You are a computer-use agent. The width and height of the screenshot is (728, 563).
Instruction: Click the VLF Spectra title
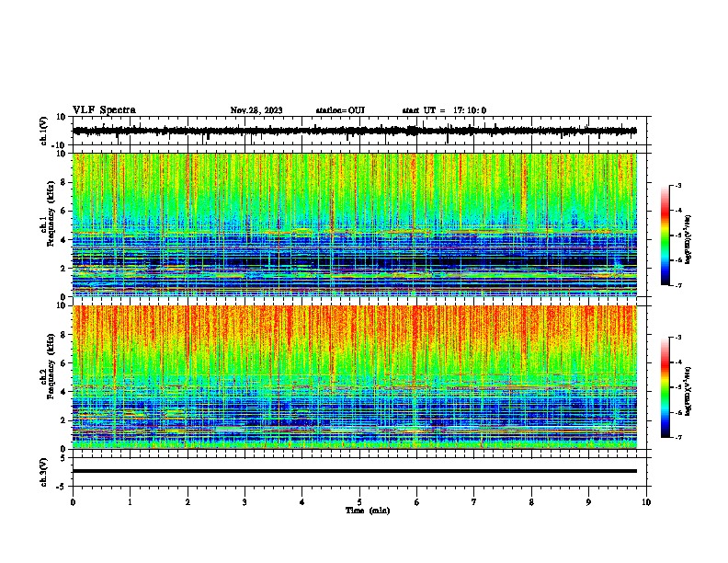[104, 110]
